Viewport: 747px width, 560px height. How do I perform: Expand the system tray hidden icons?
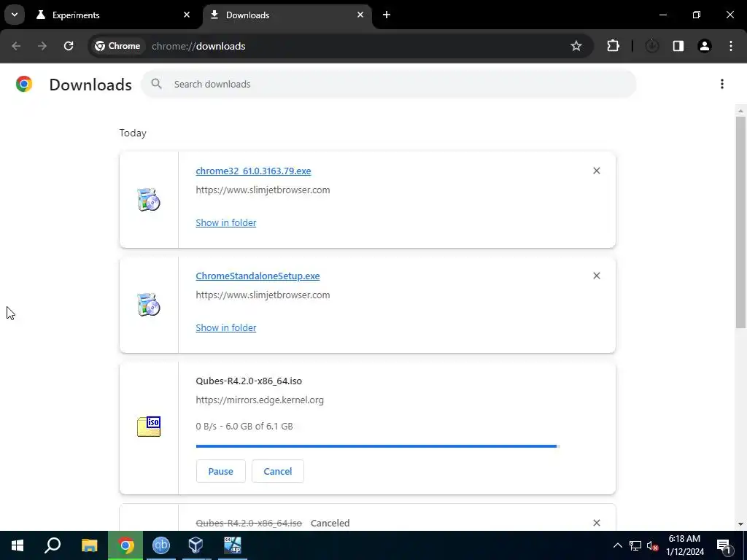tap(617, 545)
